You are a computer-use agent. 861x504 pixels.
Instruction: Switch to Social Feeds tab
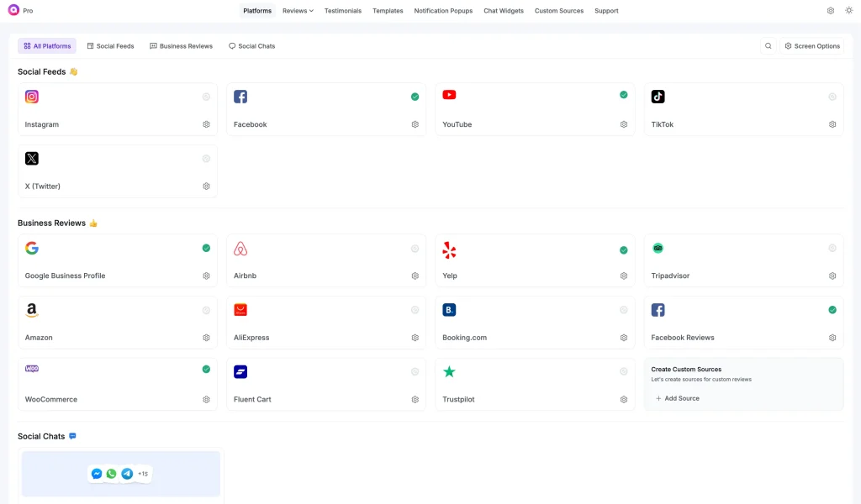110,46
